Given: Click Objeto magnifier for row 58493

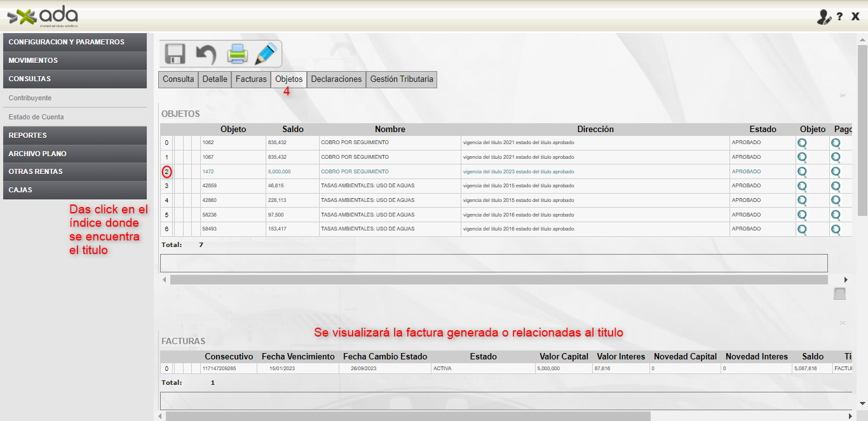Looking at the screenshot, I should coord(802,229).
